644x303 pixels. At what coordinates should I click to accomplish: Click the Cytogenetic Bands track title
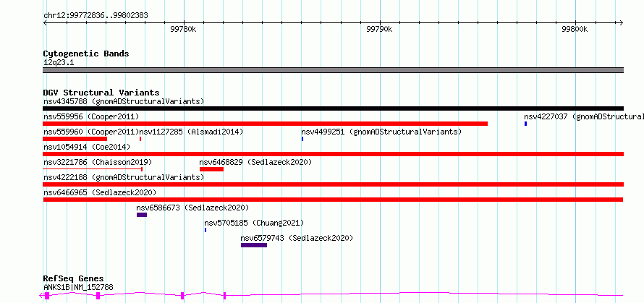[x=86, y=54]
